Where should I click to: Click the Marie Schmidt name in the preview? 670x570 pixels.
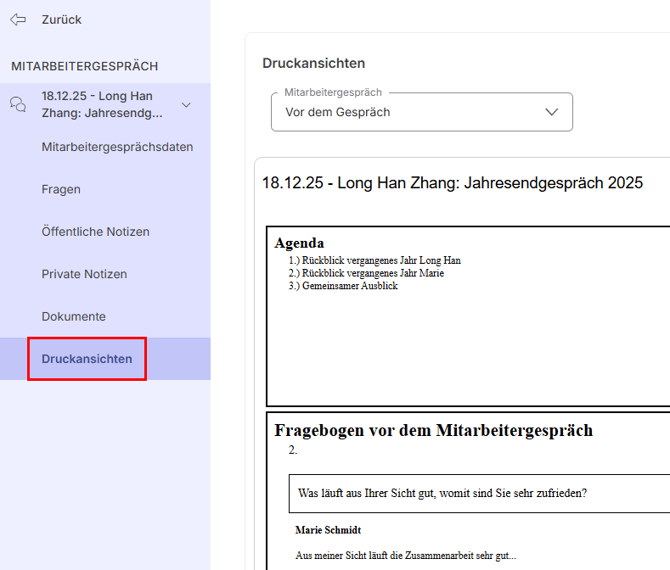[328, 530]
